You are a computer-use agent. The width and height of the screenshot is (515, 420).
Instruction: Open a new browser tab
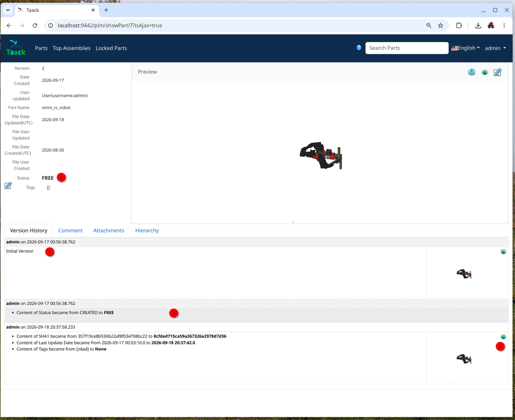(x=106, y=10)
